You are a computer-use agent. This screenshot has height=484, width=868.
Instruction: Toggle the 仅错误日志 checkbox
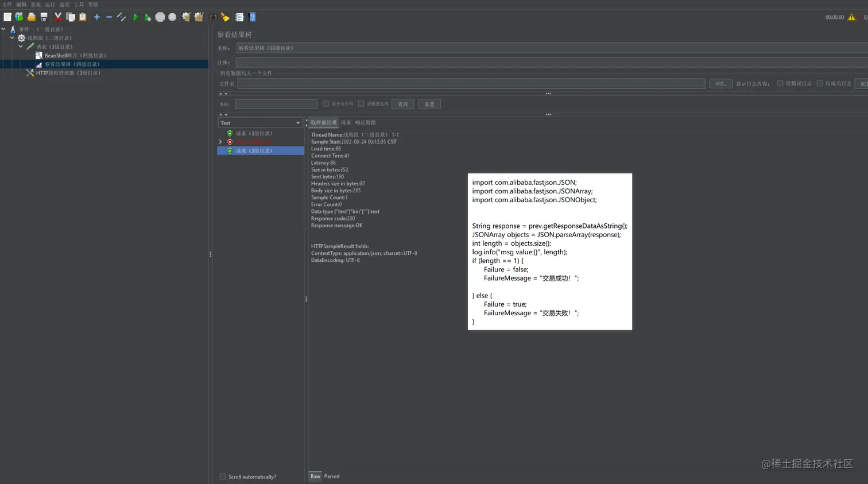click(780, 83)
